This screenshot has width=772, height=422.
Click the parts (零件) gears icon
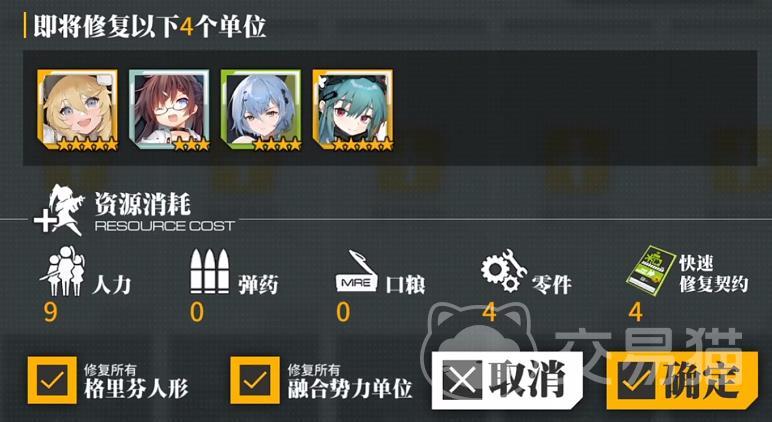click(x=504, y=271)
